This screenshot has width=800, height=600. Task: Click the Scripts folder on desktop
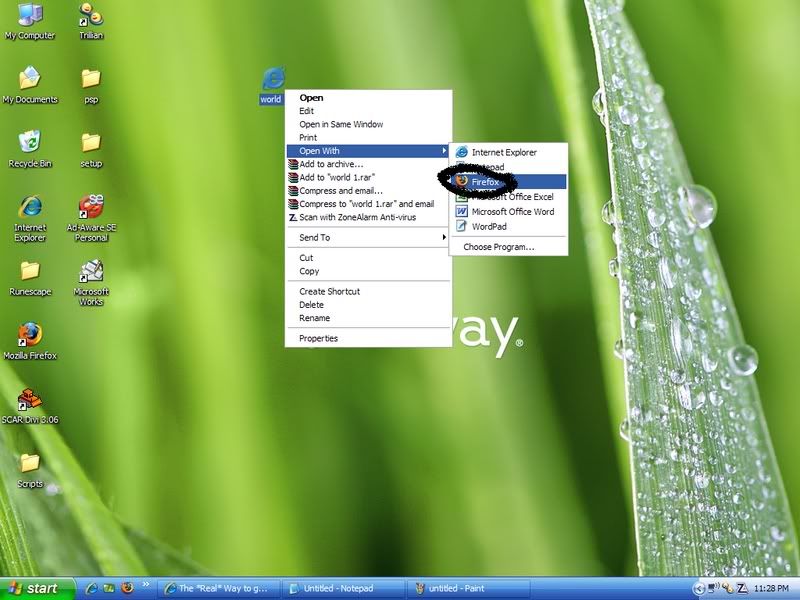tap(30, 463)
